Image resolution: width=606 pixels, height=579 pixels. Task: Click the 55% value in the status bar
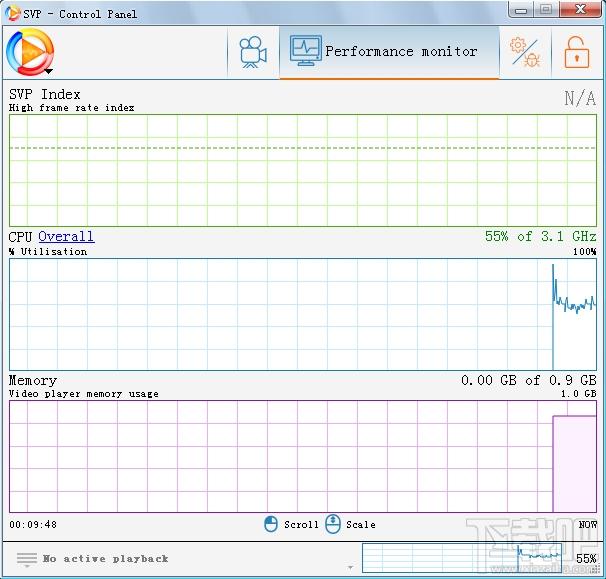[586, 559]
